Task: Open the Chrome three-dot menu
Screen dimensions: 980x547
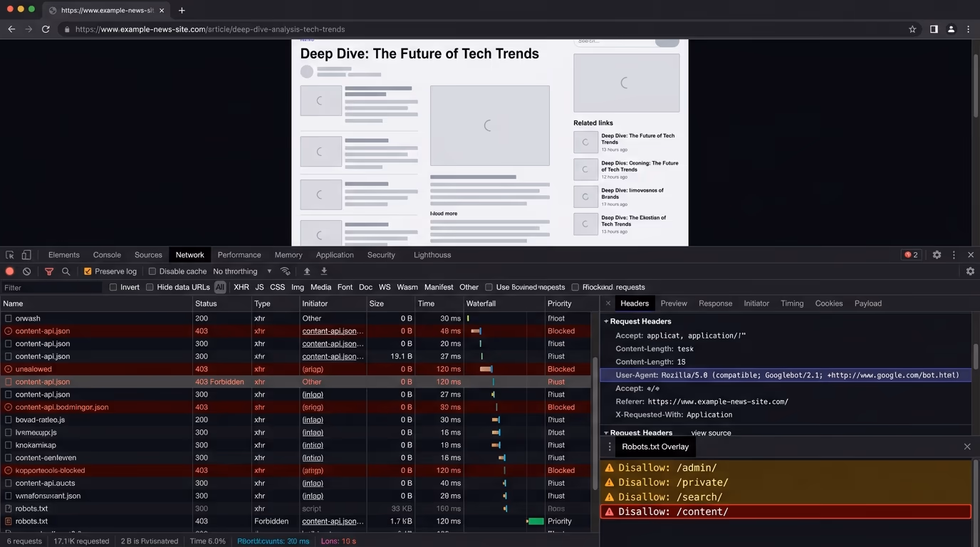Action: click(x=968, y=29)
